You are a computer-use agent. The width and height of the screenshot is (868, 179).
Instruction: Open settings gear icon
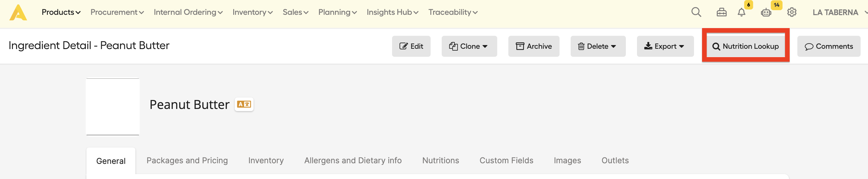(x=792, y=12)
